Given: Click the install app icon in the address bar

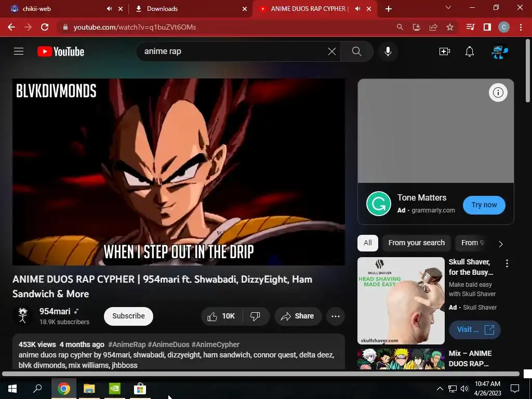Looking at the screenshot, I should tap(416, 27).
